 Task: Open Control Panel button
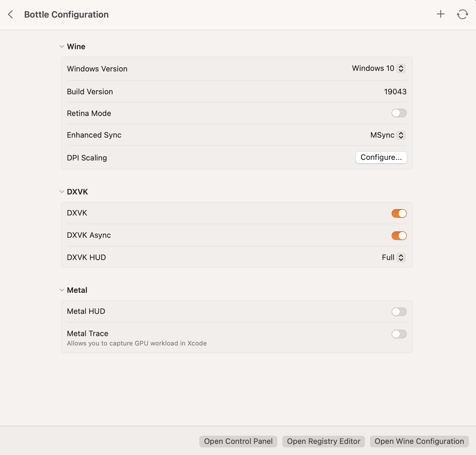point(238,441)
